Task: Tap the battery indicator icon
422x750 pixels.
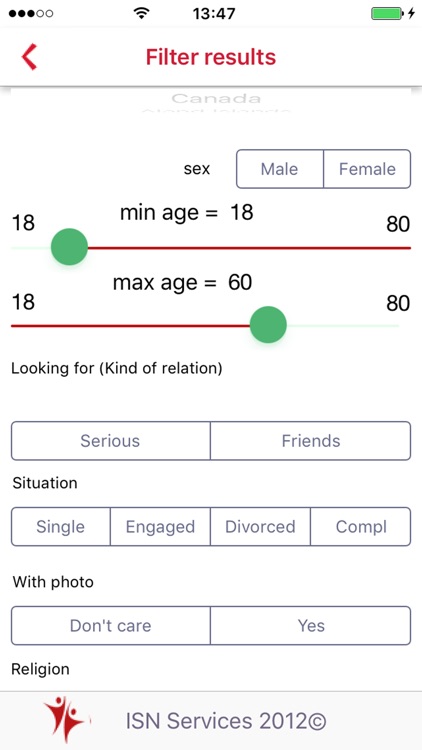Action: tap(392, 13)
